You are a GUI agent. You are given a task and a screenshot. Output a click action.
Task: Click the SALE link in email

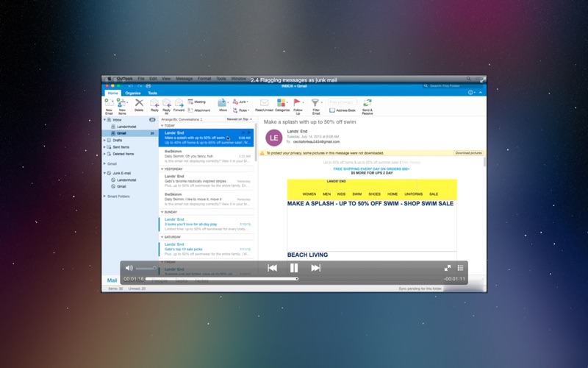click(434, 194)
